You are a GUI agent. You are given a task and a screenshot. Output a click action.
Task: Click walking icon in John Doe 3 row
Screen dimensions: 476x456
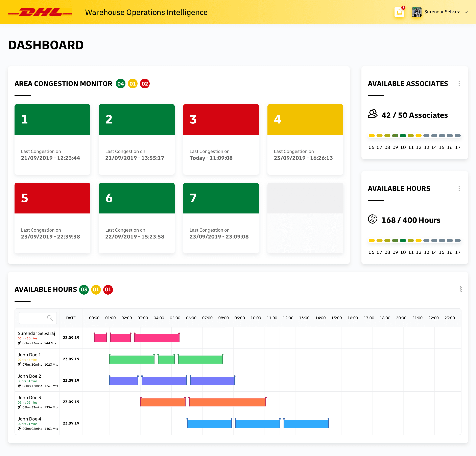(x=19, y=407)
